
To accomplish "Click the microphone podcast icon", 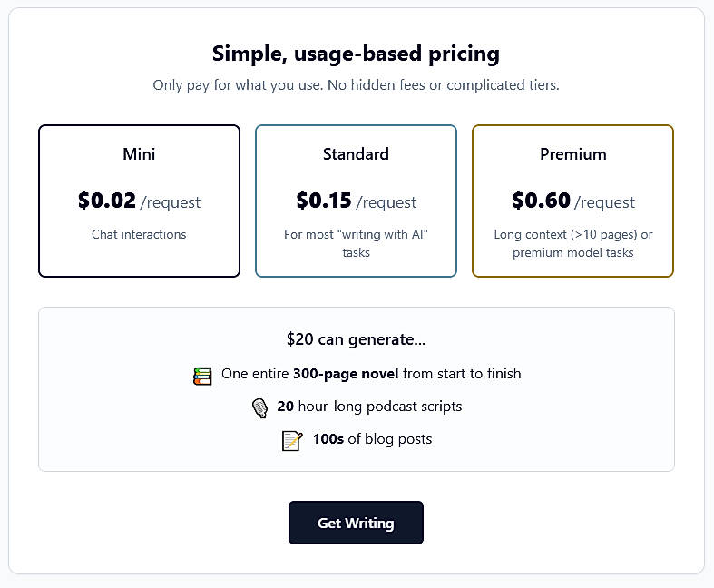I will tap(260, 407).
